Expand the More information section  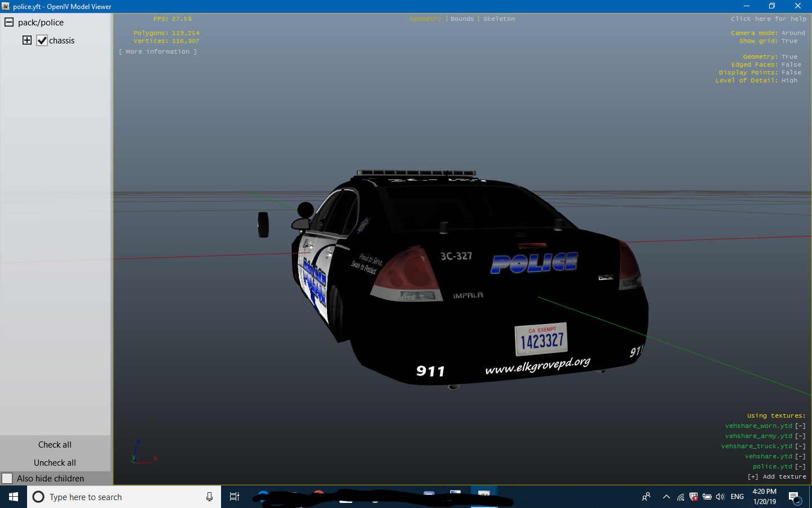pos(158,52)
